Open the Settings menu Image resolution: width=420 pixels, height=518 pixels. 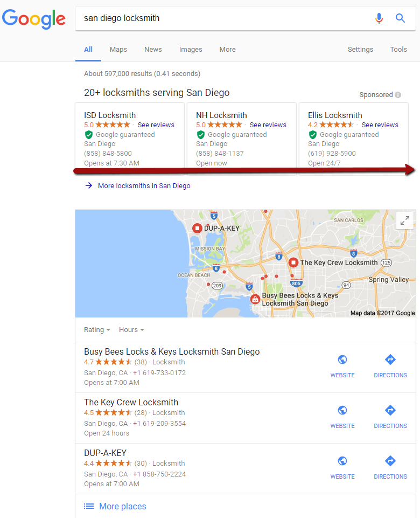[360, 50]
